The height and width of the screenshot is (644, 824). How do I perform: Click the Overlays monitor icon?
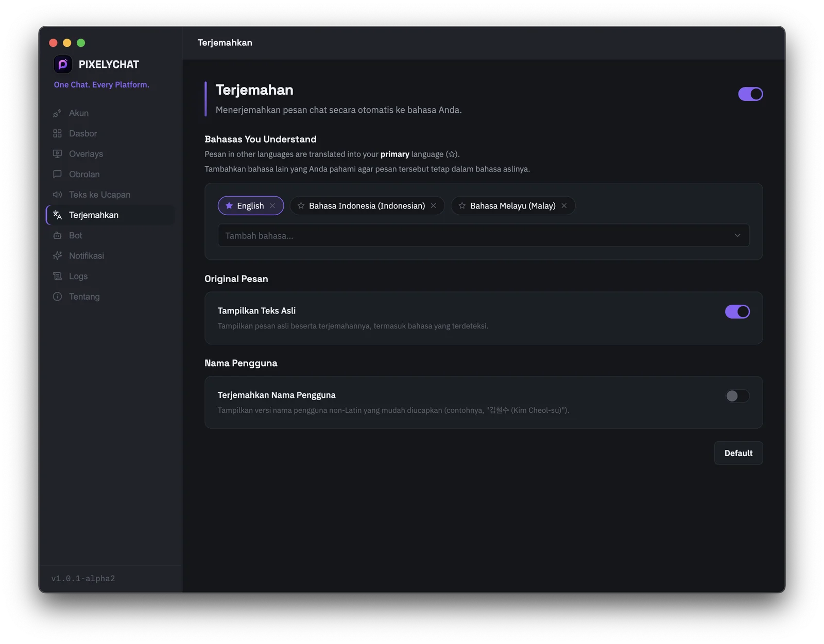57,154
